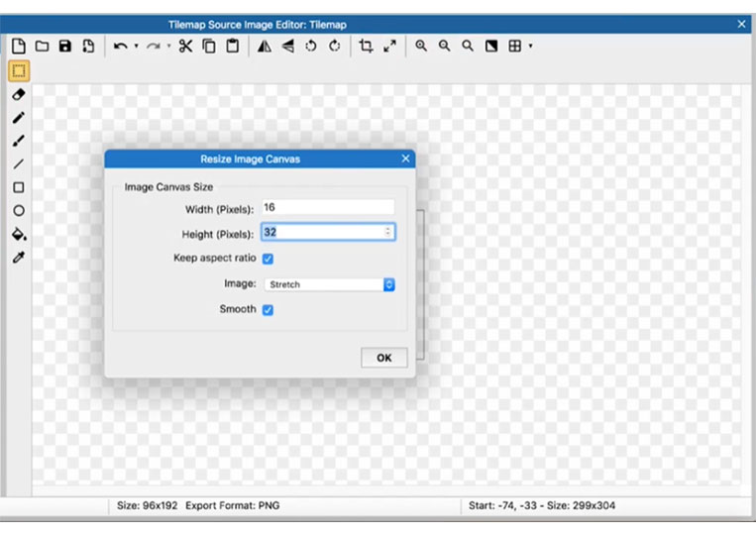
Task: Select the Eraser tool
Action: pos(19,94)
